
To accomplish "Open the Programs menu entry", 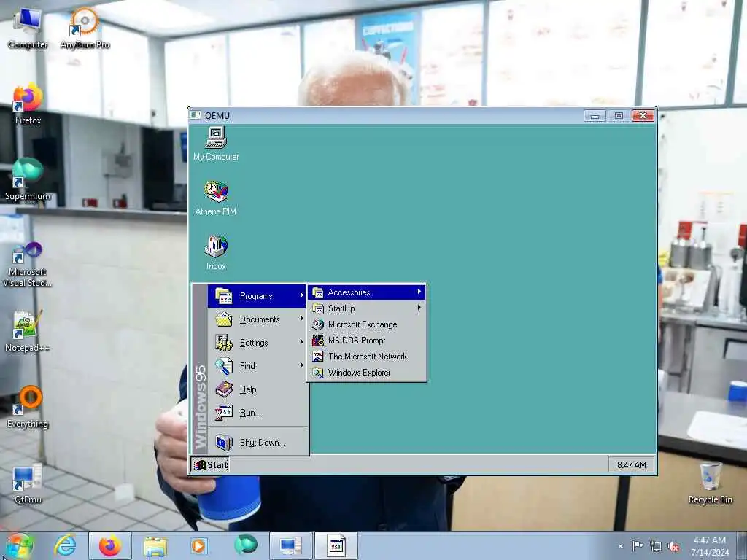I will point(258,296).
